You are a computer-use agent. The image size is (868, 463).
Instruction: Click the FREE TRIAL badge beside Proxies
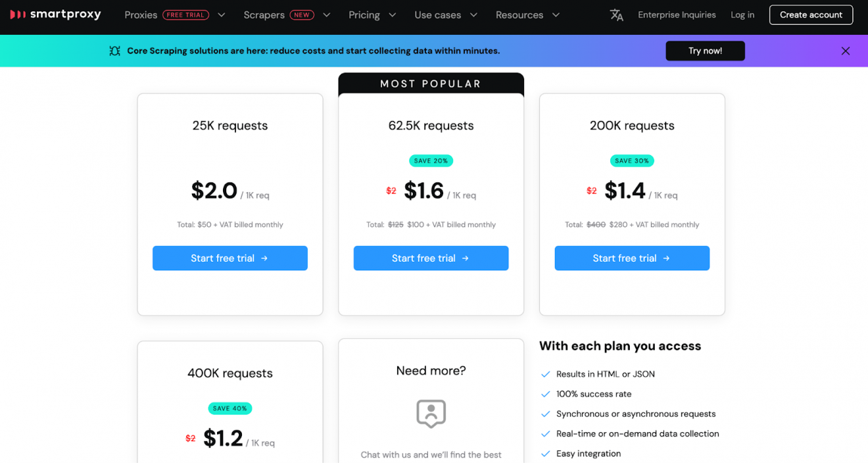[x=186, y=15]
